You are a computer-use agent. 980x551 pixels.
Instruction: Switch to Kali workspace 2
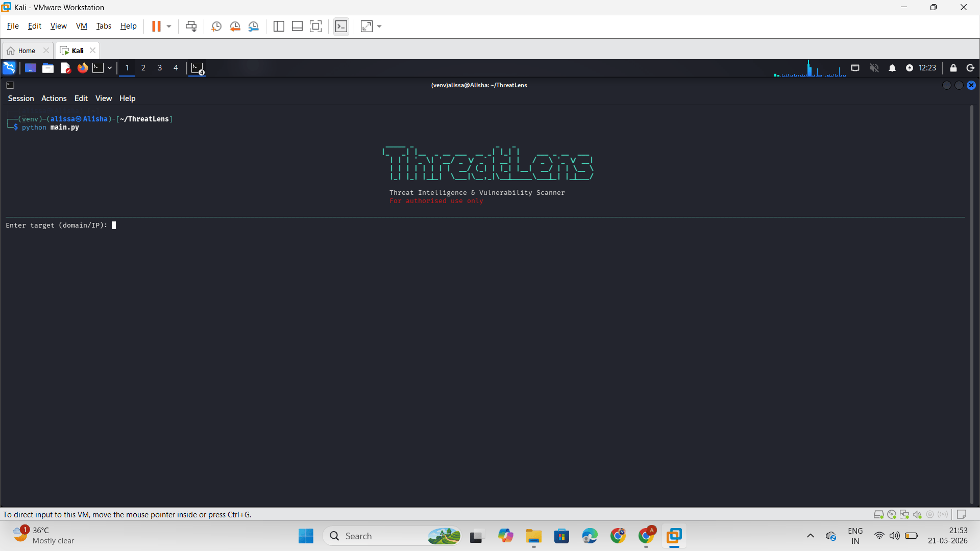[x=143, y=68]
